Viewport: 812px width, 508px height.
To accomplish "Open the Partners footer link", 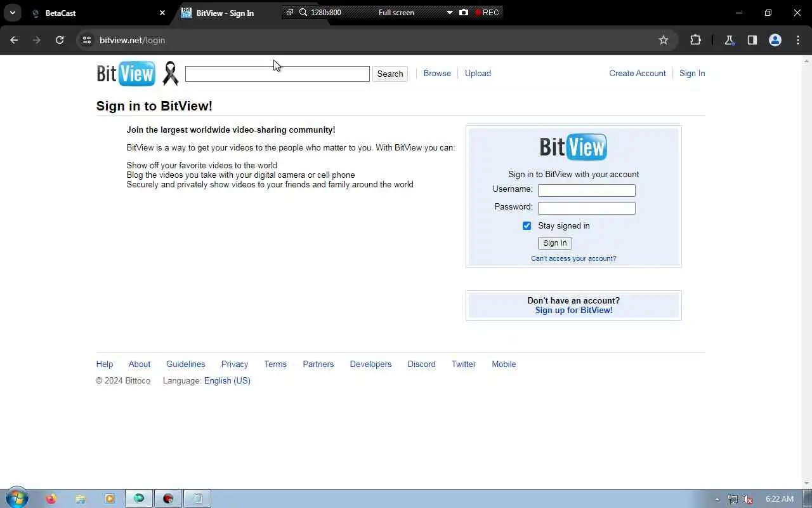I will coord(318,364).
